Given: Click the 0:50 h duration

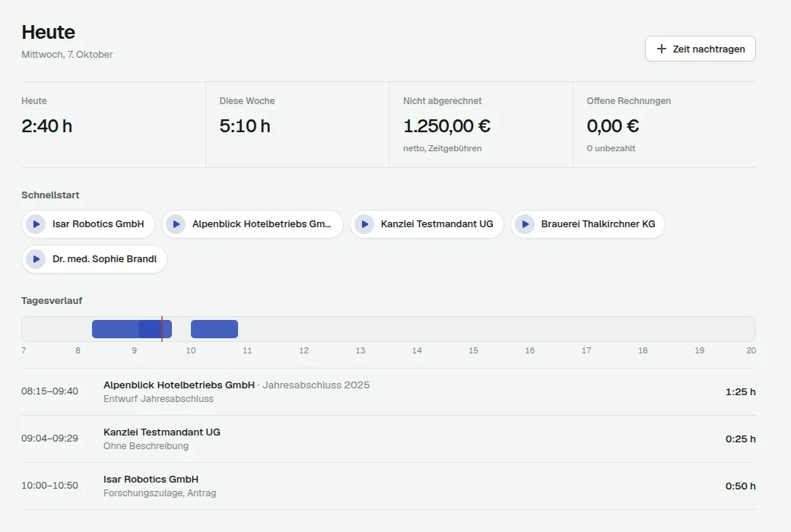Looking at the screenshot, I should (x=741, y=486).
